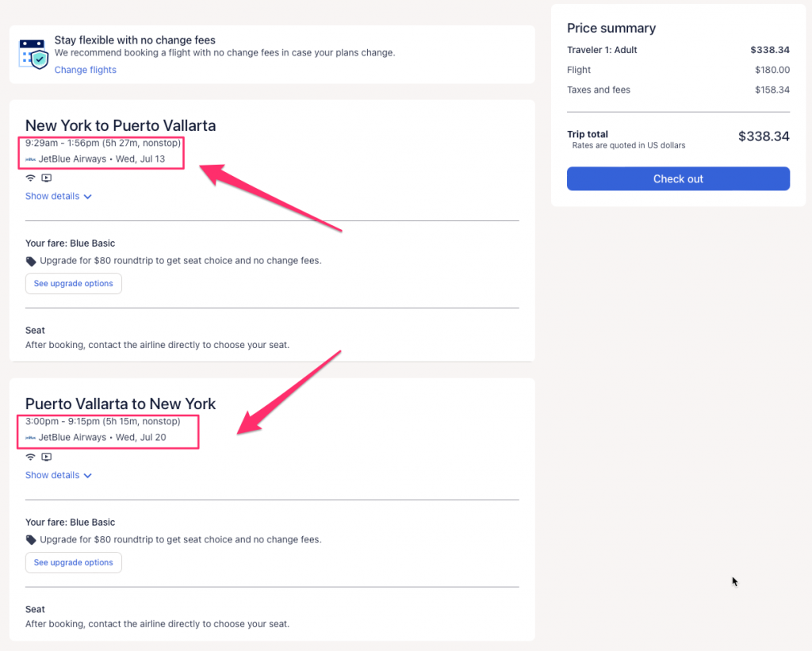The image size is (812, 651).
Task: Click the Wi-Fi icon on the Puerto Vallarta to New York flight
Action: (31, 457)
